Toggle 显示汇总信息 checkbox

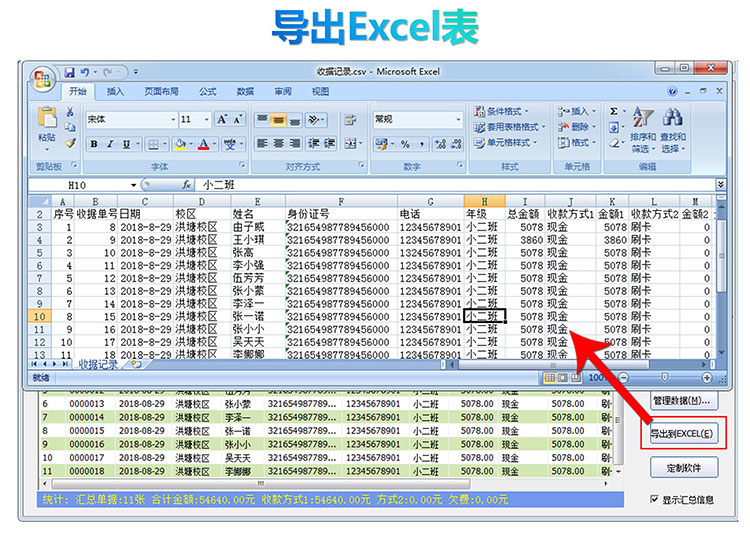pyautogui.click(x=654, y=499)
